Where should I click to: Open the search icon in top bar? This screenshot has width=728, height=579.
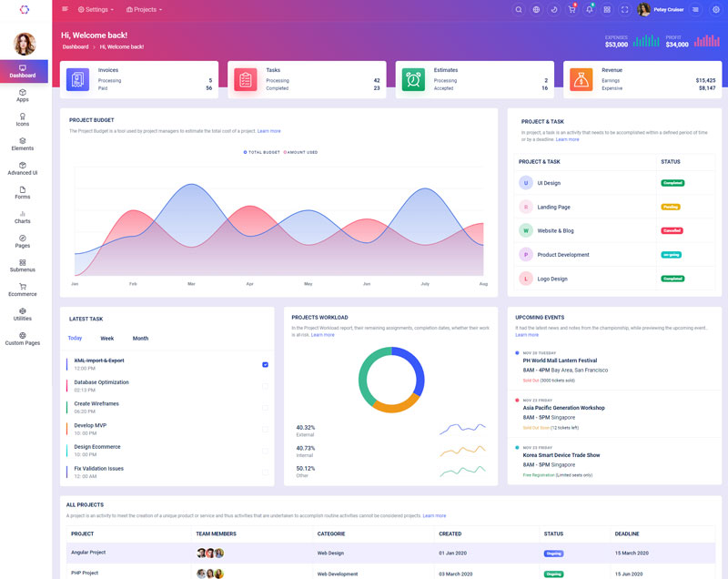click(519, 10)
